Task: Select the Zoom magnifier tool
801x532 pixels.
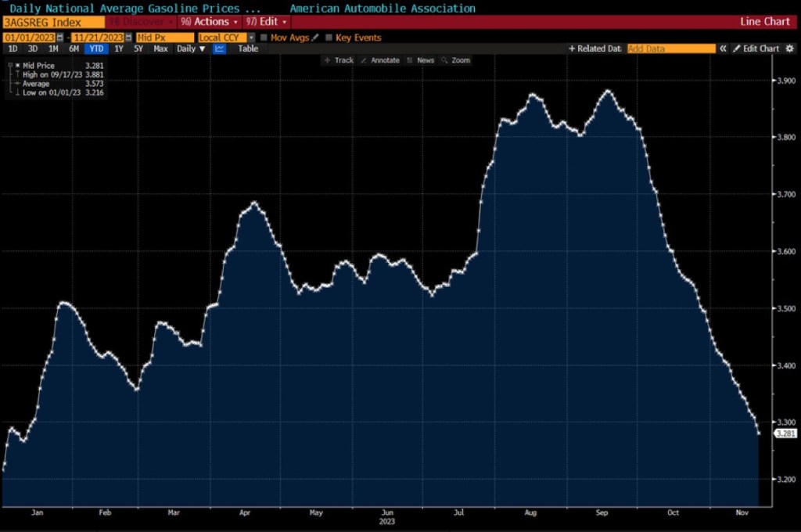Action: point(455,60)
